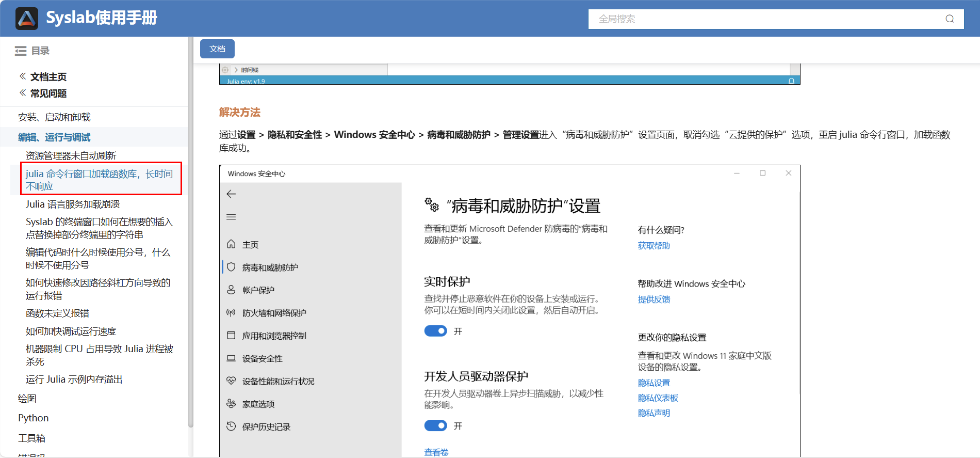Open the 隐私设置 link
980x458 pixels.
654,383
